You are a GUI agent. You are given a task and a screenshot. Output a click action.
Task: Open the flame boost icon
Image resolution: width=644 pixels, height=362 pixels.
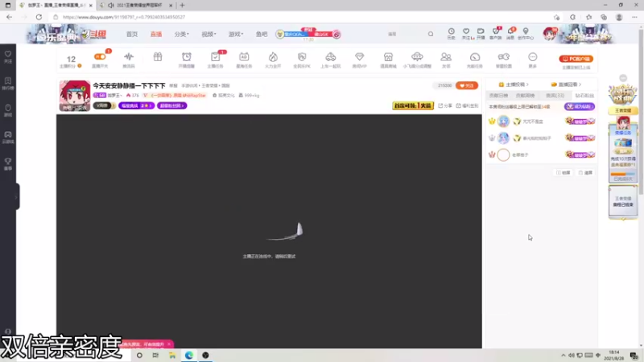(273, 56)
